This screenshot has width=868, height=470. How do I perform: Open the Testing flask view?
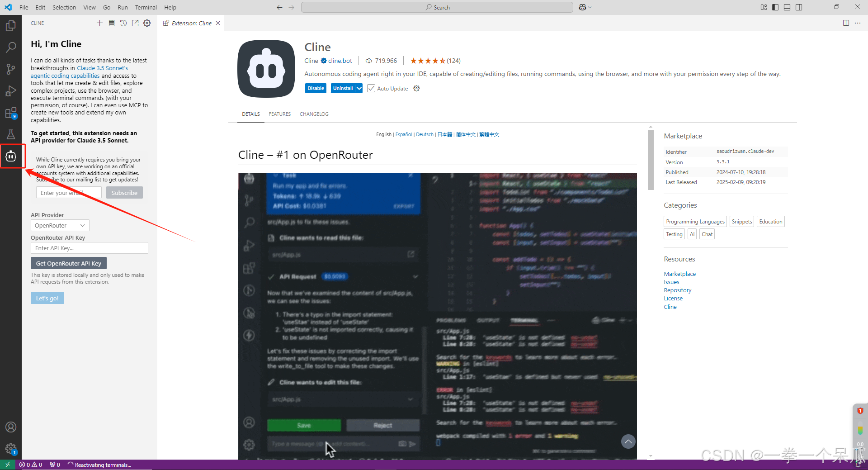click(11, 134)
